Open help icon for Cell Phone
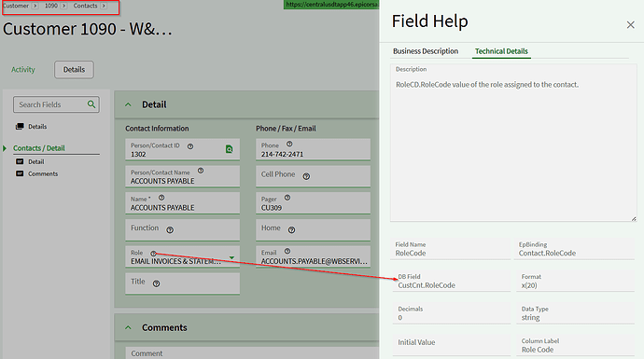This screenshot has width=644, height=359. tap(306, 176)
